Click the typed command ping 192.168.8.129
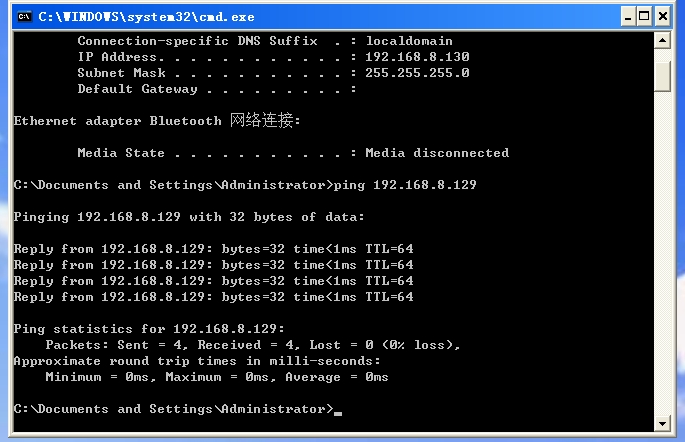Image resolution: width=685 pixels, height=442 pixels. pos(425,185)
